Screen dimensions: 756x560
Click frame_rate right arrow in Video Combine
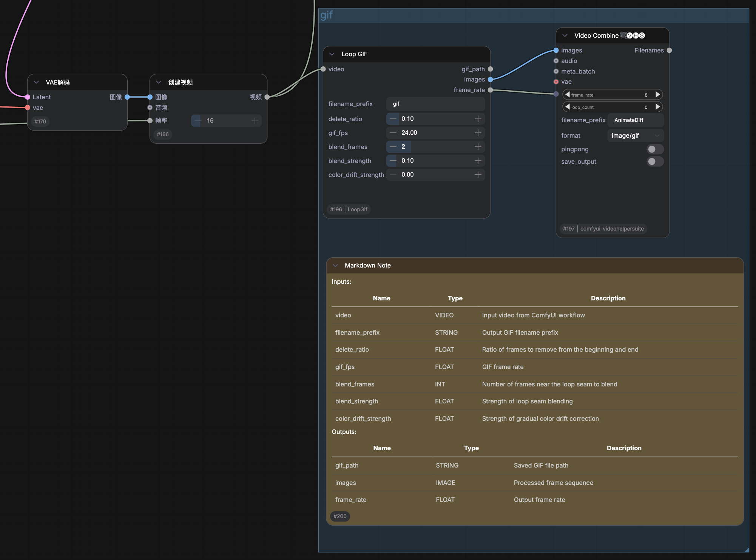658,95
